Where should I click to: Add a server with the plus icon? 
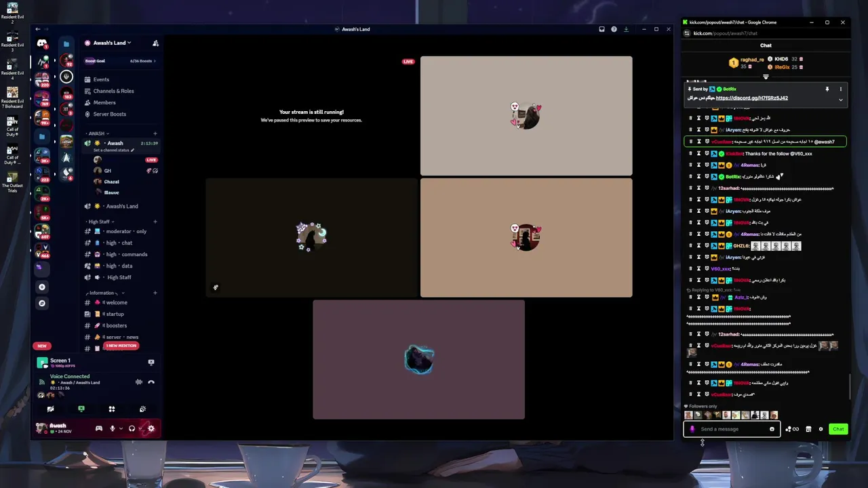pyautogui.click(x=42, y=287)
